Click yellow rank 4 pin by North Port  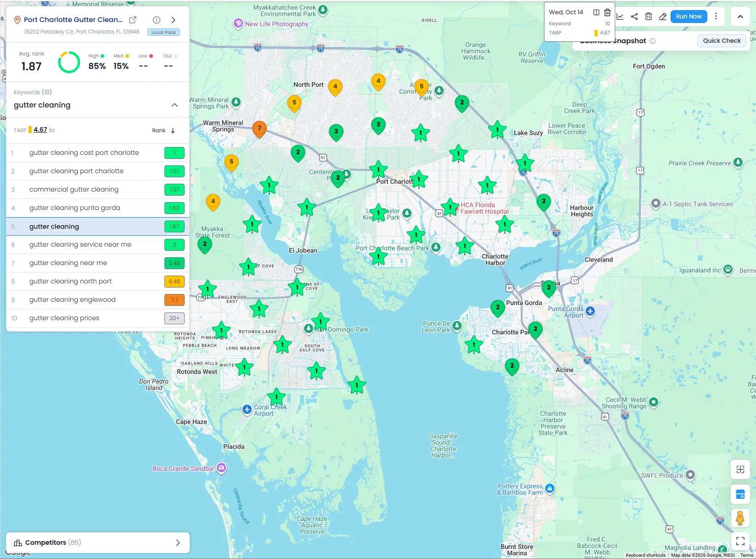(335, 87)
